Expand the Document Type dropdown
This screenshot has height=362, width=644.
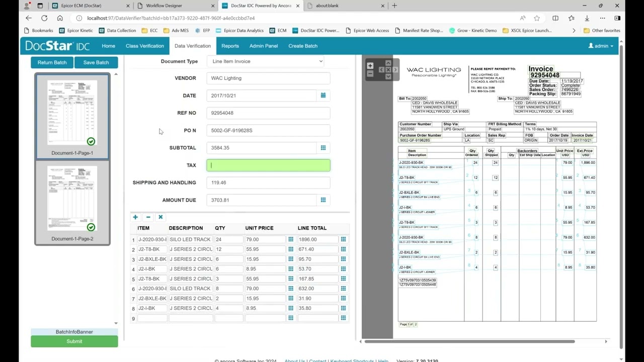265,61
